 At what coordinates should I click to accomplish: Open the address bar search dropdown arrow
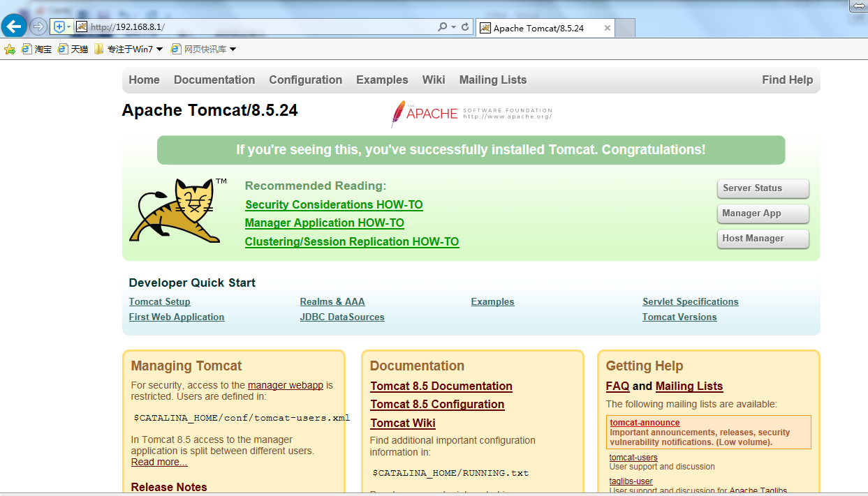point(453,27)
